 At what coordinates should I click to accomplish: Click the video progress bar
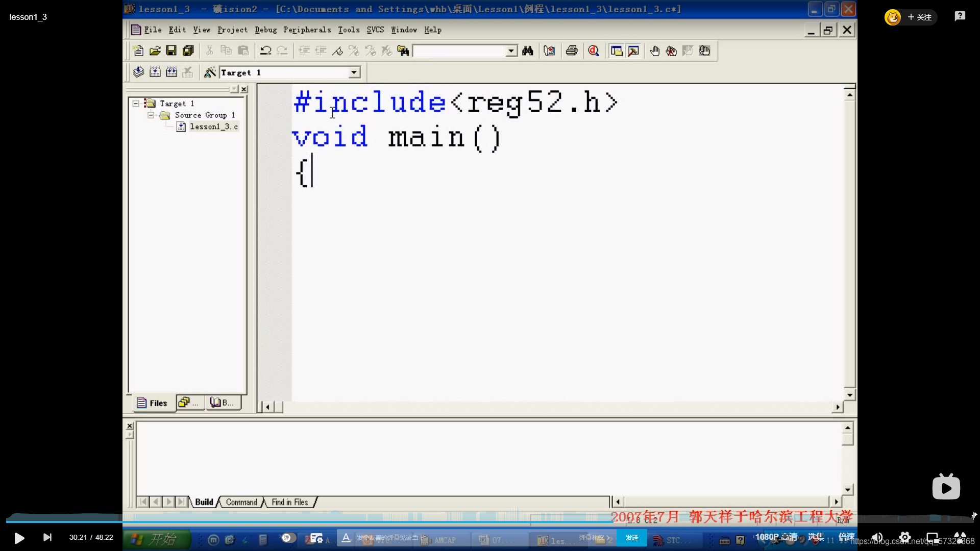[490, 521]
